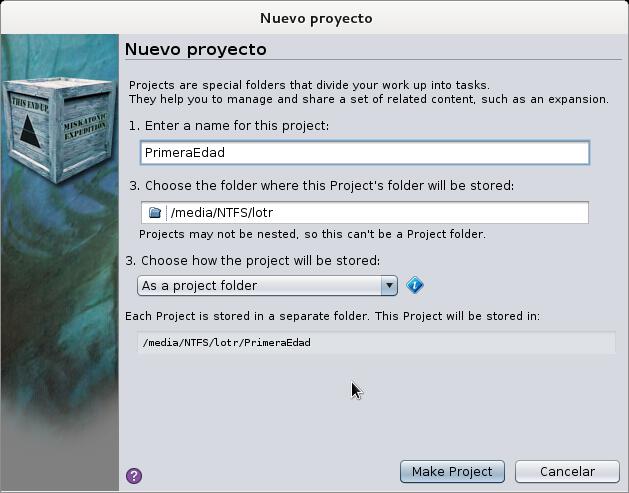Click the black pyramid symbol on the crate
Image resolution: width=629 pixels, height=493 pixels.
pyautogui.click(x=30, y=131)
